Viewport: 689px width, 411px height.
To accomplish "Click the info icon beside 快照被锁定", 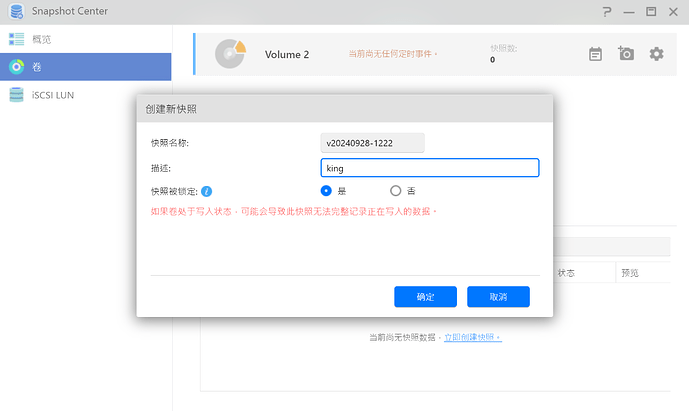I will tap(207, 190).
